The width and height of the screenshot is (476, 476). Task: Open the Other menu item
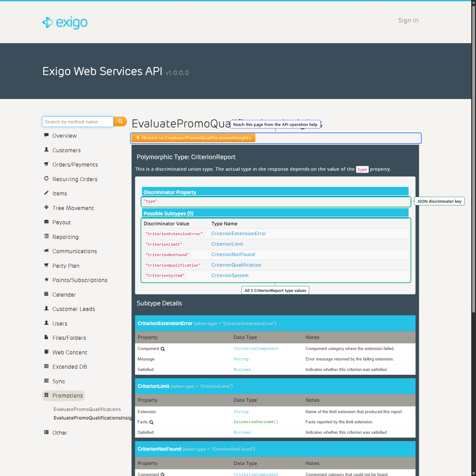[x=60, y=433]
